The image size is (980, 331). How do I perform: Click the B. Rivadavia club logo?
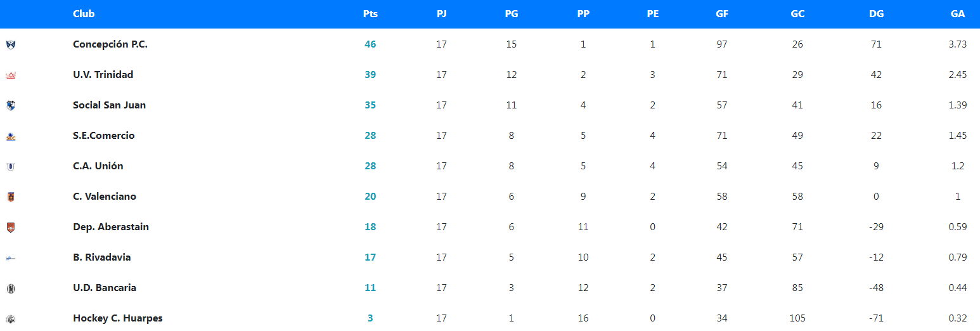pos(10,257)
